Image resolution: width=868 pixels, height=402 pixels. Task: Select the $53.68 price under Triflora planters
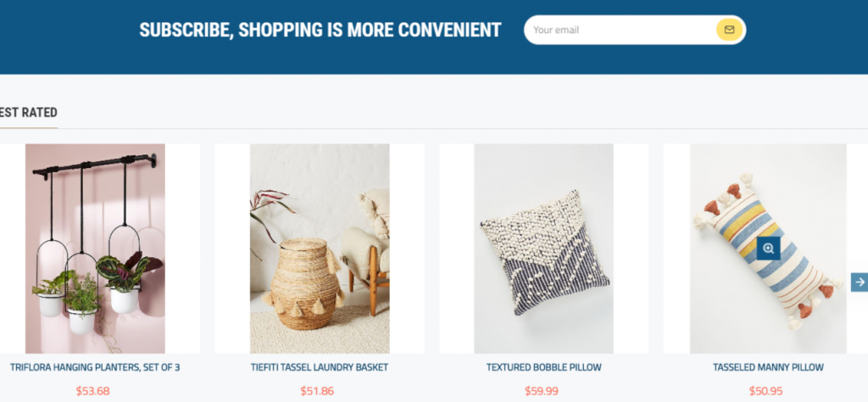[x=93, y=391]
